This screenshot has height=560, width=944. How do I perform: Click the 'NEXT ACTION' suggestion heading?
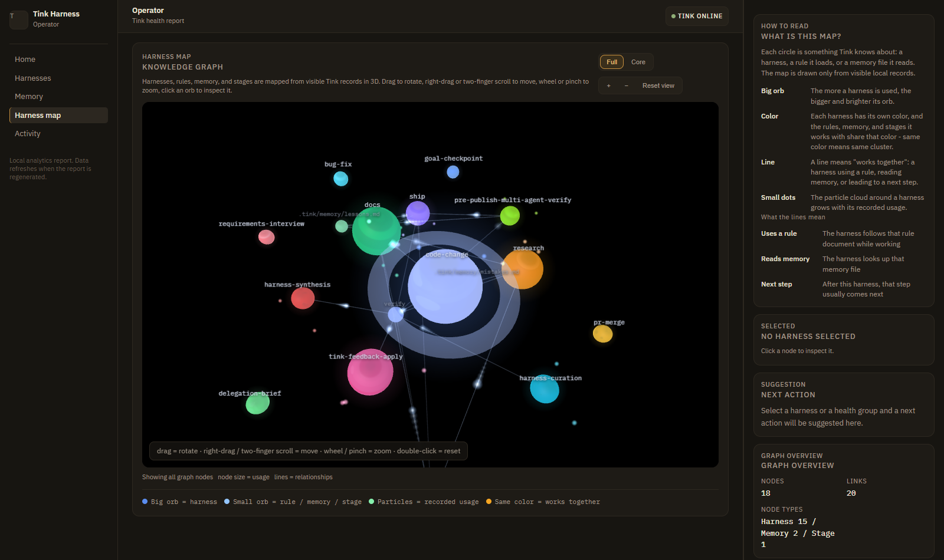click(x=788, y=395)
